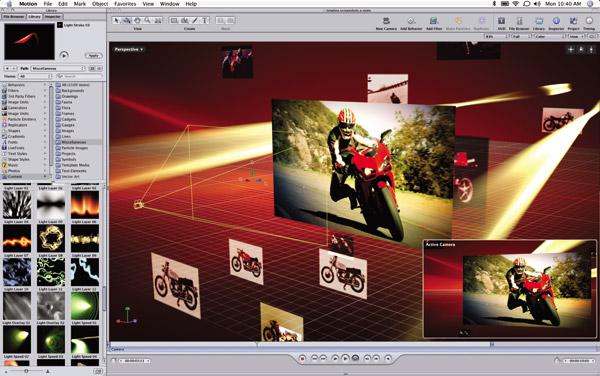Click the Play transport button
Screen dimensions: 600x376
click(x=345, y=358)
